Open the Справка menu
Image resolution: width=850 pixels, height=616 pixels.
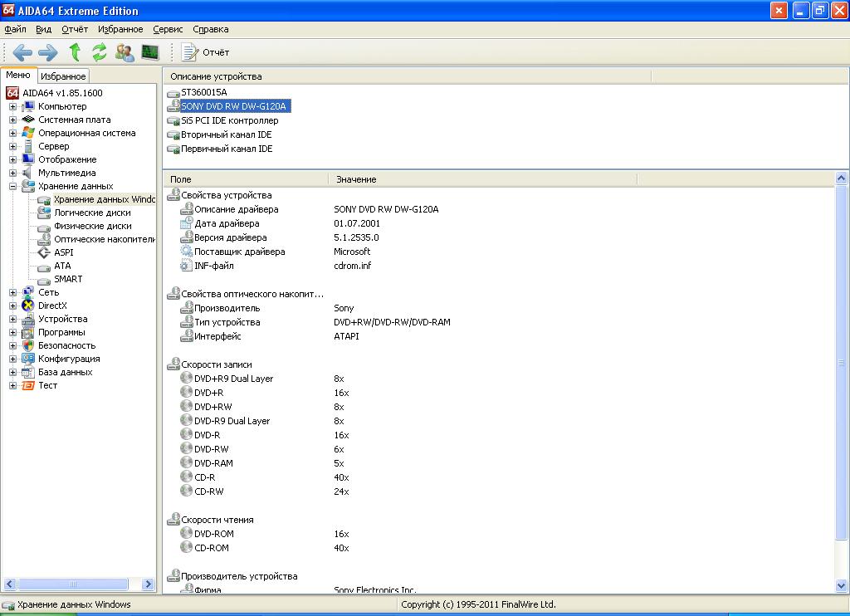click(x=210, y=29)
